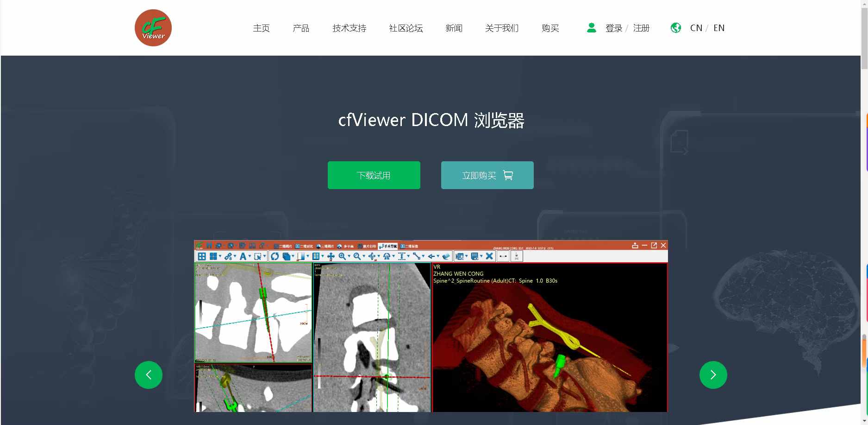Select the zoom-out magnifier tool
The height and width of the screenshot is (425, 868).
coord(356,256)
